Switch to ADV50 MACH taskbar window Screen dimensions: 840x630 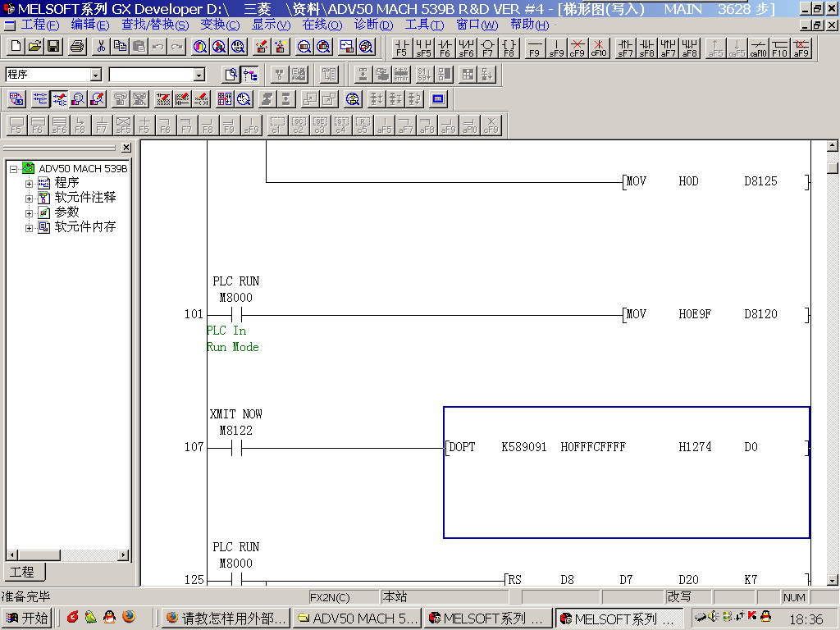tap(357, 618)
